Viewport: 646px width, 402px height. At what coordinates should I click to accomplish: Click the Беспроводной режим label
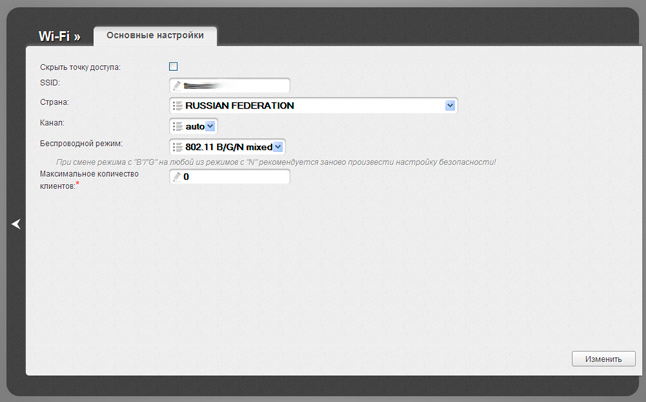click(x=81, y=143)
